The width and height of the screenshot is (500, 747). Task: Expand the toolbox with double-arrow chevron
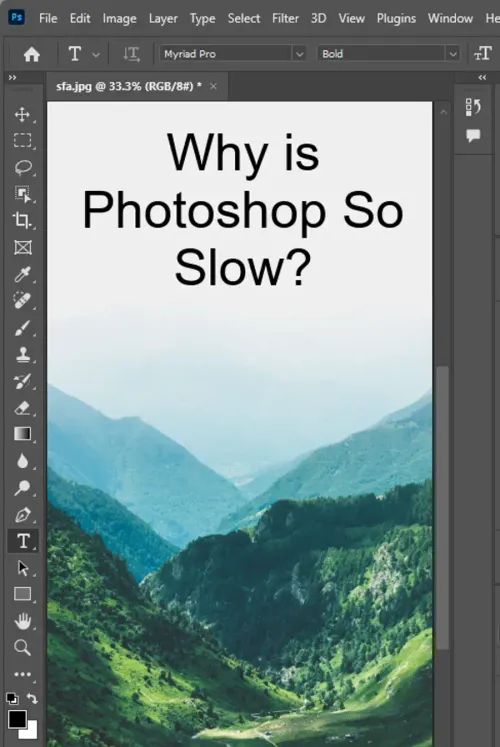[x=12, y=77]
